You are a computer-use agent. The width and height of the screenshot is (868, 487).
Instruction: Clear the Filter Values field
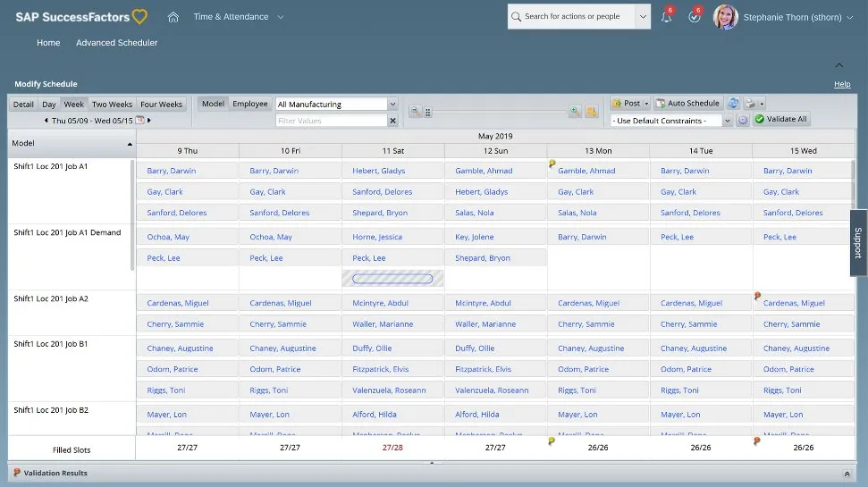[392, 121]
